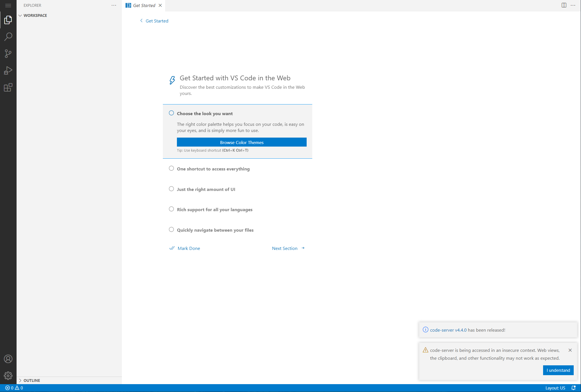The height and width of the screenshot is (392, 581).
Task: Check 'Rich support for all your languages' step
Action: [171, 209]
